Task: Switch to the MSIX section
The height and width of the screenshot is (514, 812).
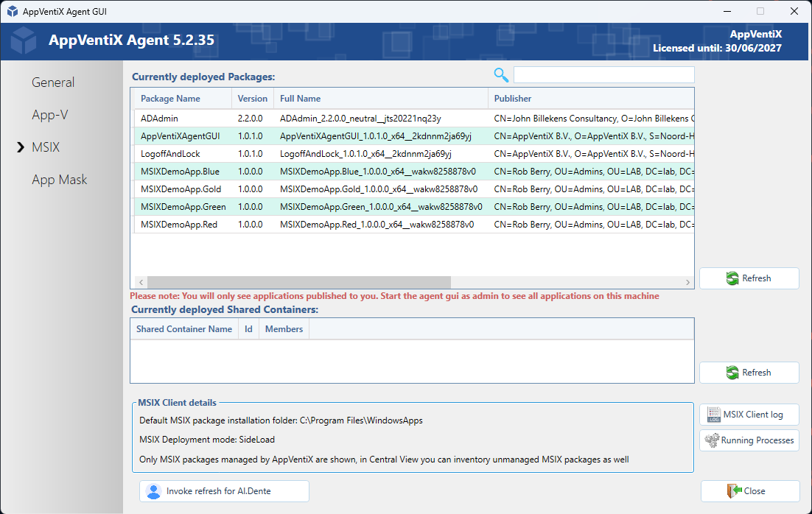Action: pyautogui.click(x=46, y=147)
